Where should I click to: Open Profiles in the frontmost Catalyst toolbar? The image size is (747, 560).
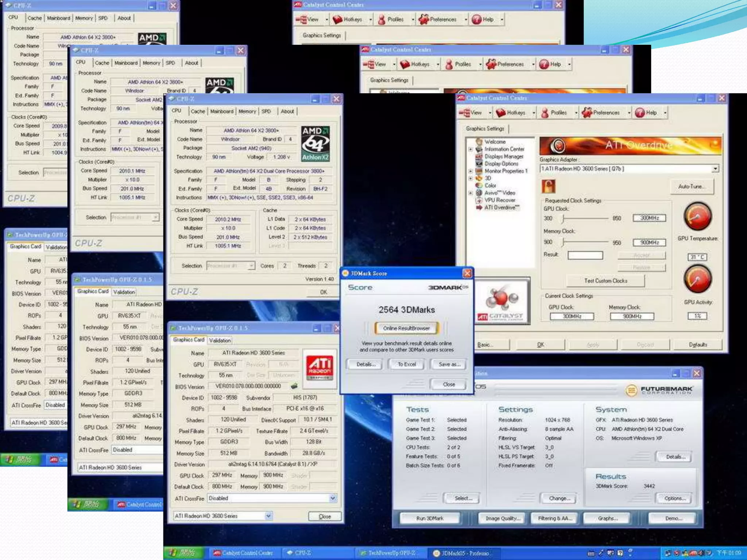coord(554,113)
